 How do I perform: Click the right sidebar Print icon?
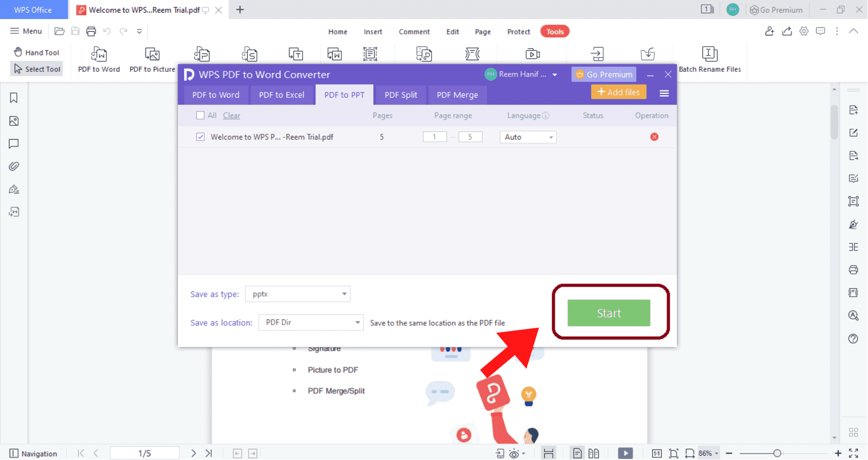click(x=853, y=270)
